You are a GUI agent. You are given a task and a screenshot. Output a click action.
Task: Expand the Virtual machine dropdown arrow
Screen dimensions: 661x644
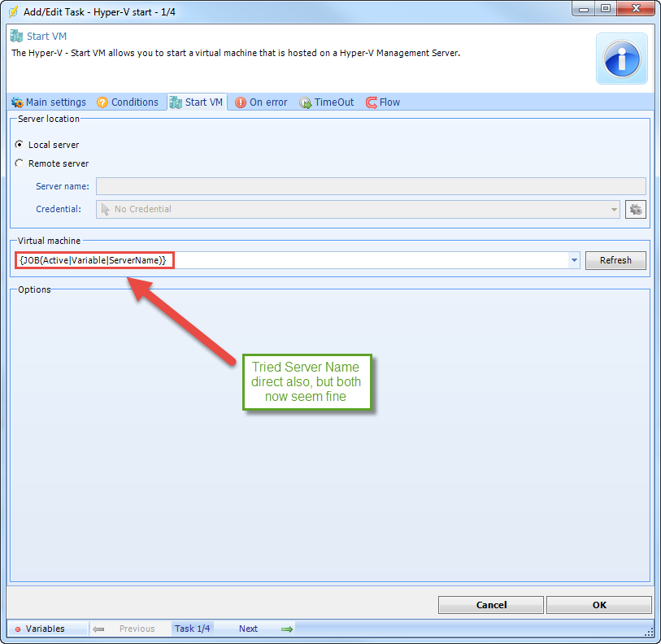[x=574, y=260]
